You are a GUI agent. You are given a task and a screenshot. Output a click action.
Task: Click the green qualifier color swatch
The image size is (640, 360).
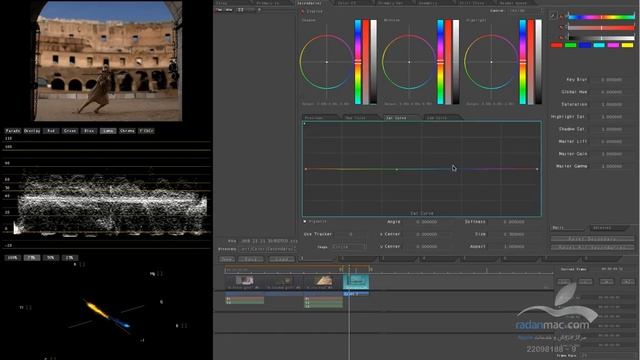point(571,45)
